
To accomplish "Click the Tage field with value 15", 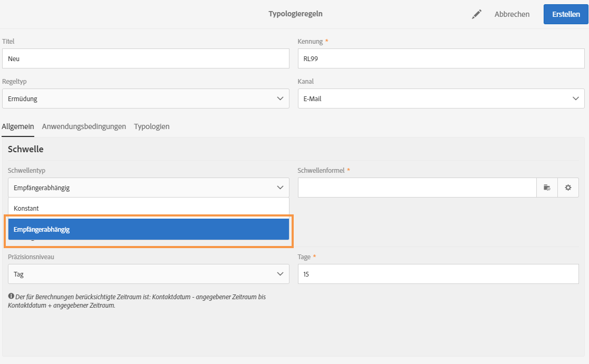I will coord(438,274).
